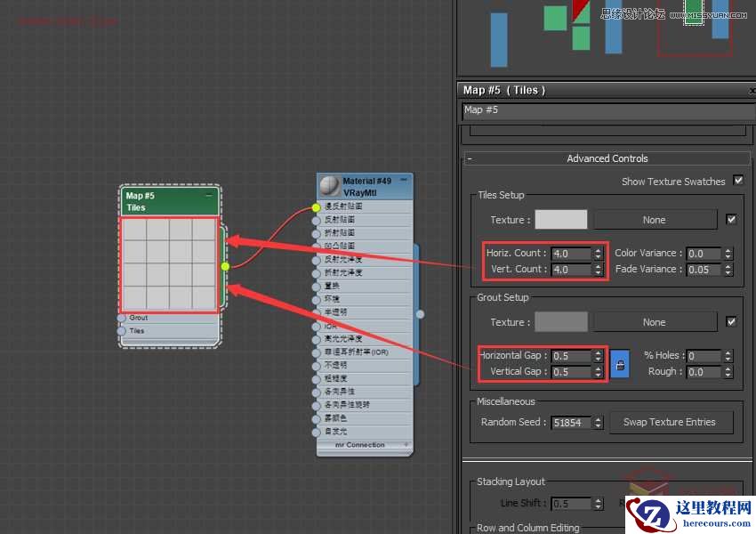Image resolution: width=756 pixels, height=534 pixels.
Task: Collapse the Map #5 Tiles node
Action: click(210, 195)
